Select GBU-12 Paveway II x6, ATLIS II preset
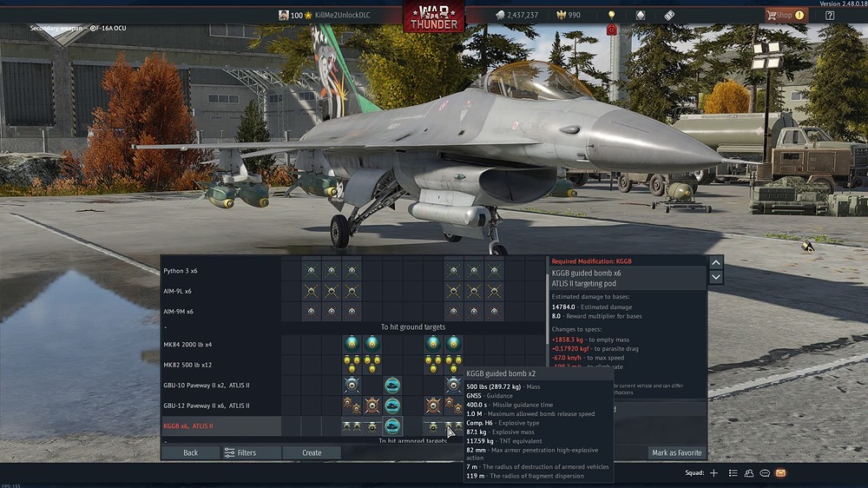This screenshot has width=868, height=488. 220,406
